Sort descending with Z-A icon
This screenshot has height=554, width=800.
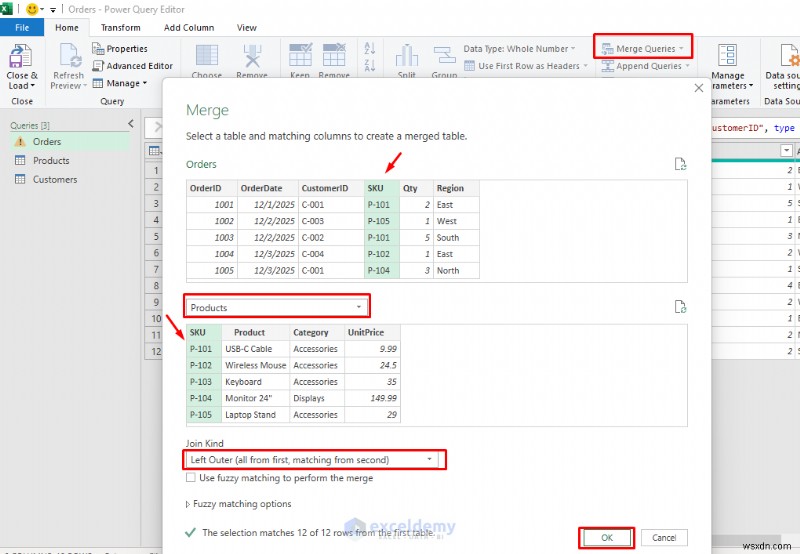tap(370, 65)
